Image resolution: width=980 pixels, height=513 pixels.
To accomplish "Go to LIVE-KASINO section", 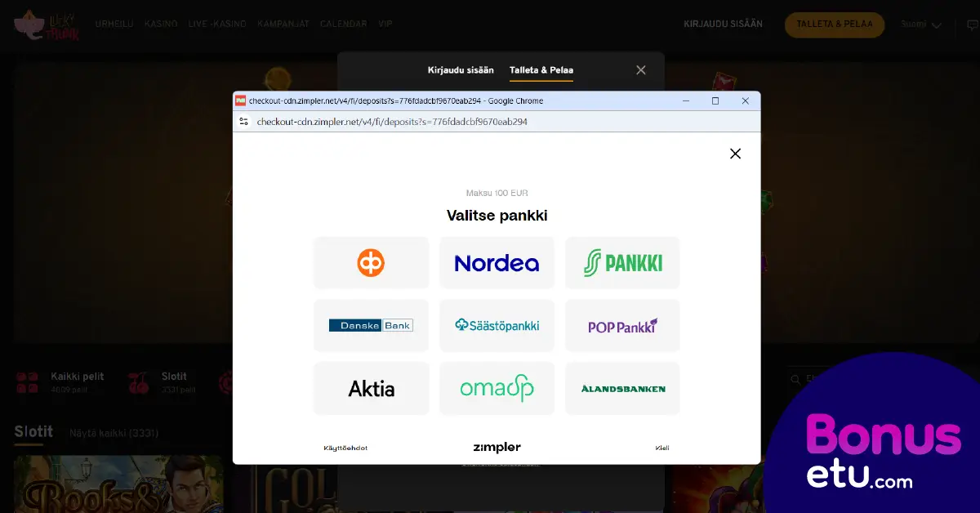I will pos(217,25).
